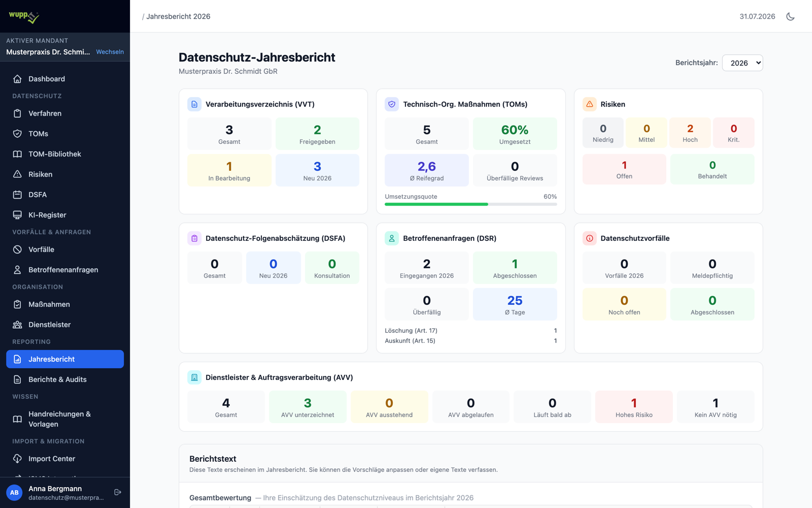This screenshot has width=812, height=508.
Task: Click the Hohes Risiko tile in AVV card
Action: [634, 407]
